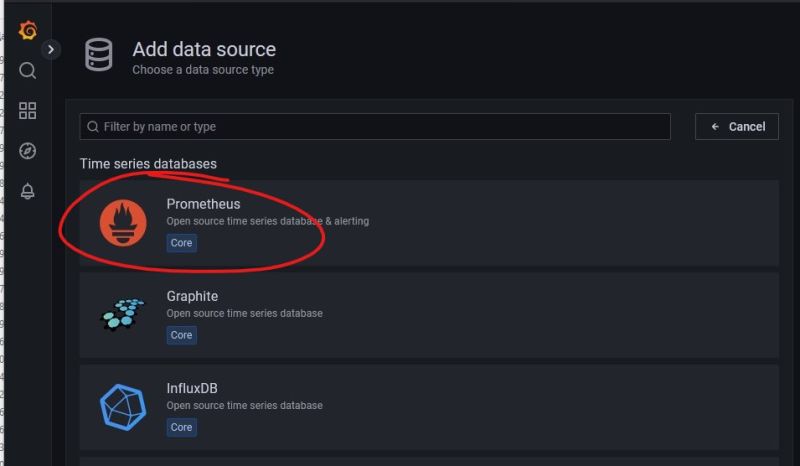Select the Prometheus data source title

[x=203, y=204]
